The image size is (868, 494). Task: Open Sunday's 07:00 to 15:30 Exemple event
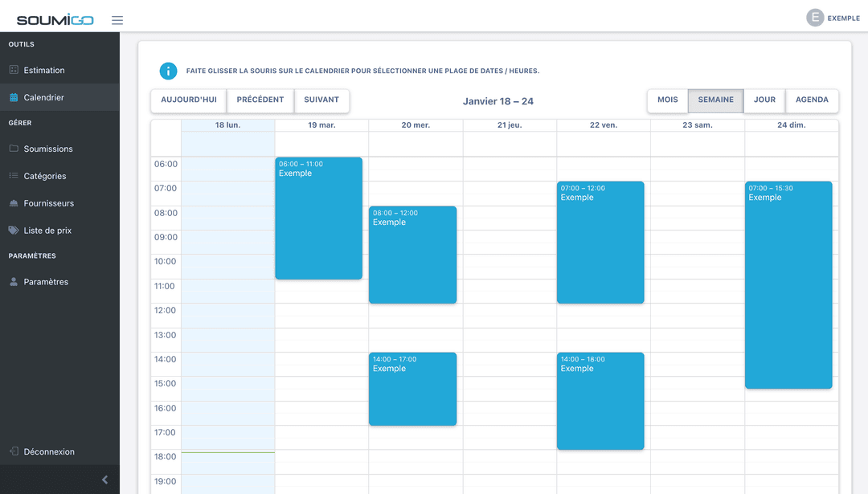tap(788, 285)
